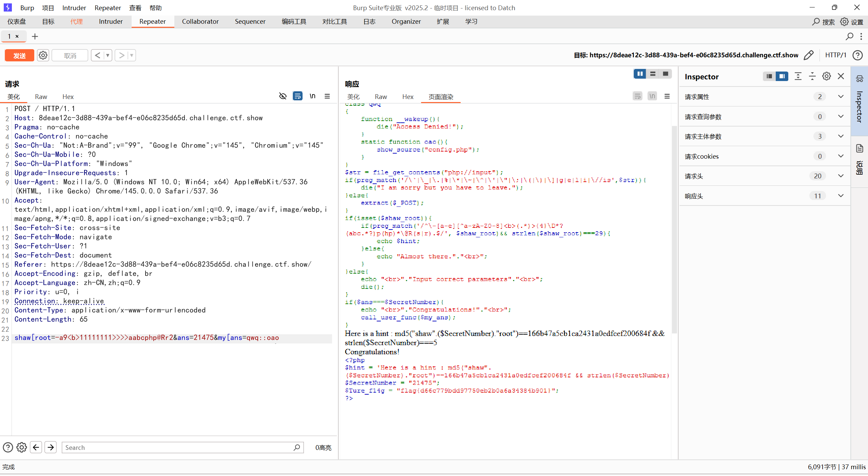Screen dimensions: 868x476
Task: Switch to the Intruder main tab
Action: click(111, 22)
